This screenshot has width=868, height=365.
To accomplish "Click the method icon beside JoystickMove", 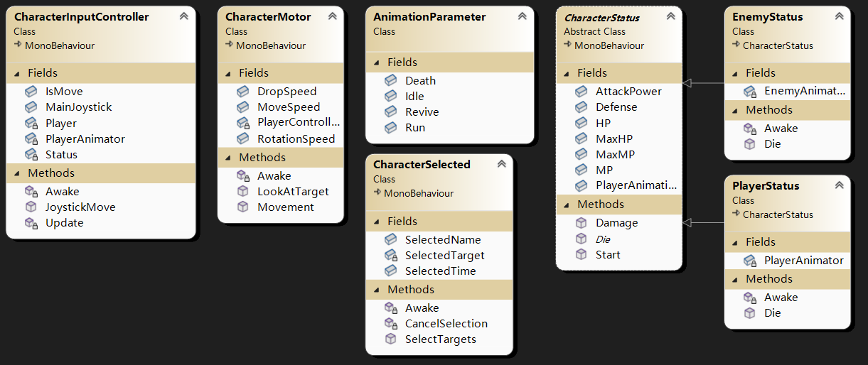I will 31,207.
